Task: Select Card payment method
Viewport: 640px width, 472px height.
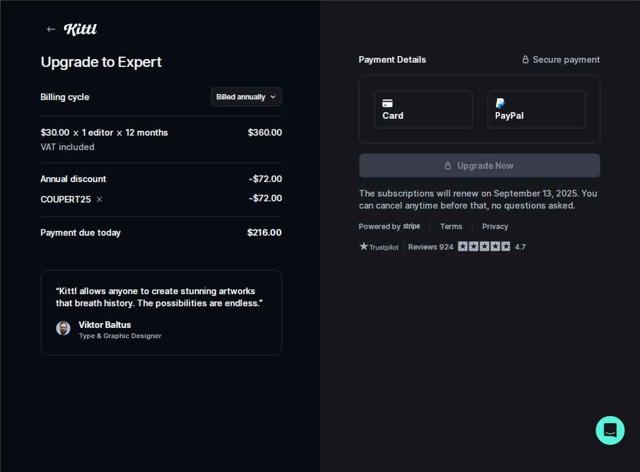Action: coord(424,110)
